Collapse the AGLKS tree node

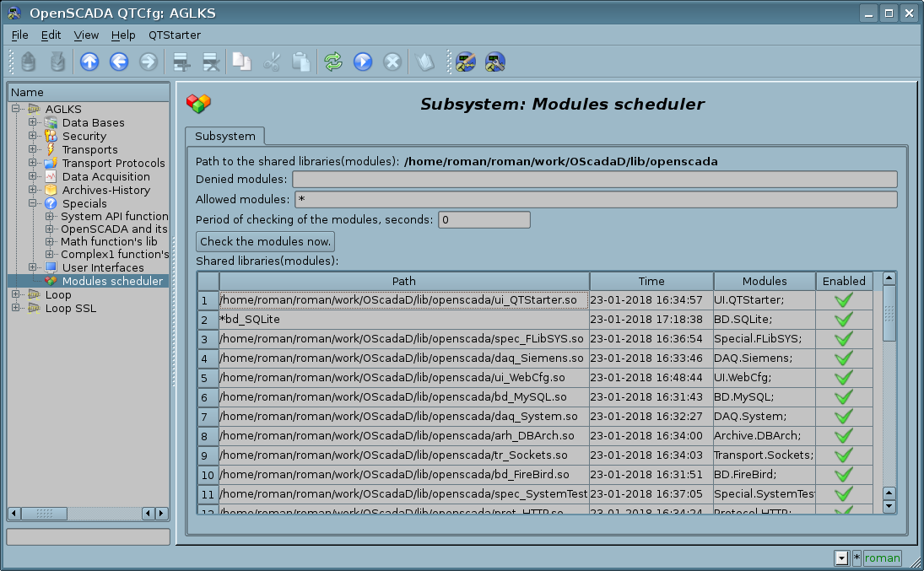15,109
